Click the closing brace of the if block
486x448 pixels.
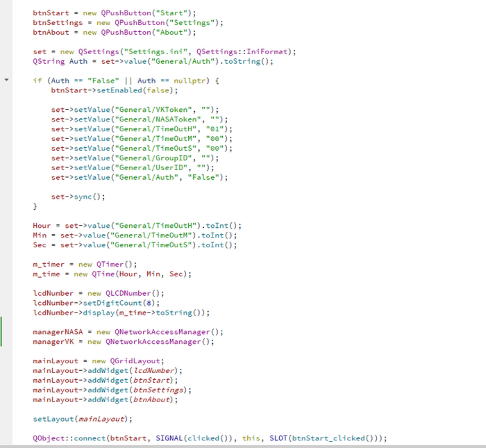(35, 206)
